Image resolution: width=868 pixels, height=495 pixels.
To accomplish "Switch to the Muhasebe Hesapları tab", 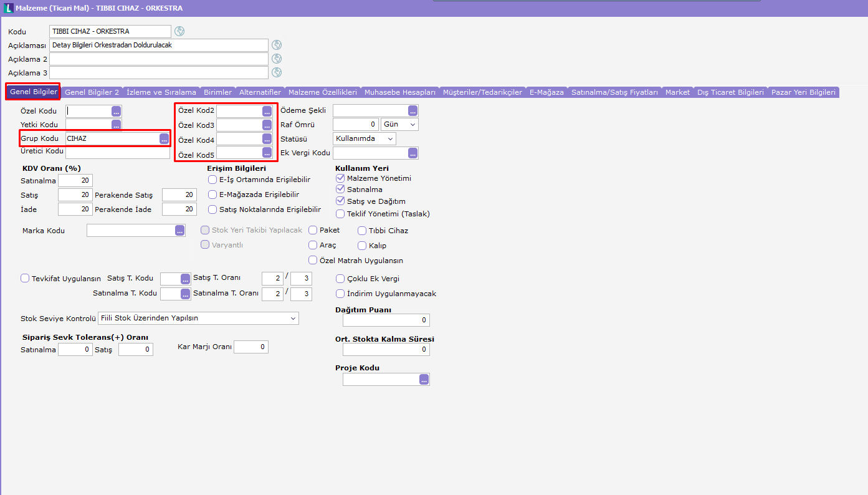I will (x=399, y=92).
